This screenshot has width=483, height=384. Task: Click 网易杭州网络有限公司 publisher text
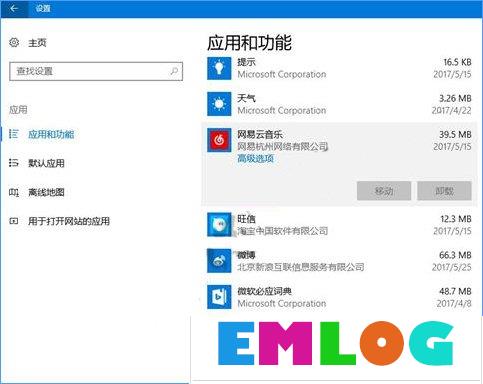283,146
